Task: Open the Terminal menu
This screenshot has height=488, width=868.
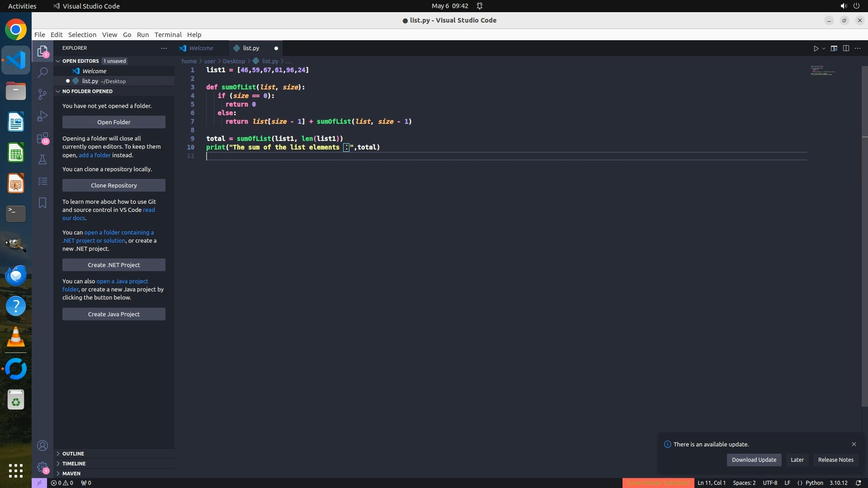Action: tap(168, 35)
